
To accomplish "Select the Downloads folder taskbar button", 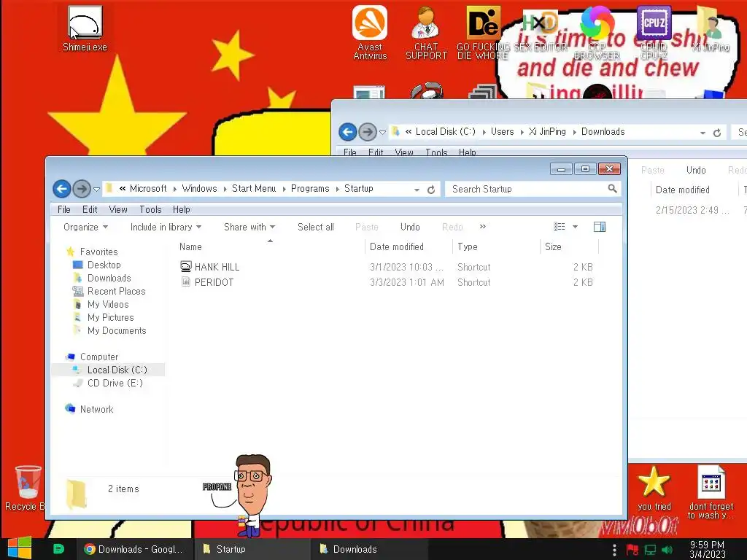I will 370,549.
